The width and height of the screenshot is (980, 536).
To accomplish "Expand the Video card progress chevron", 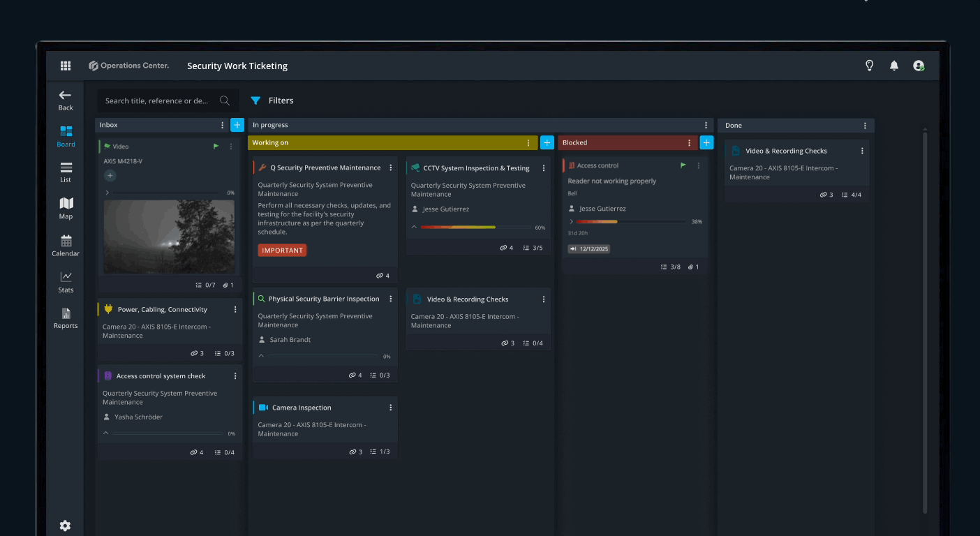I will point(107,193).
